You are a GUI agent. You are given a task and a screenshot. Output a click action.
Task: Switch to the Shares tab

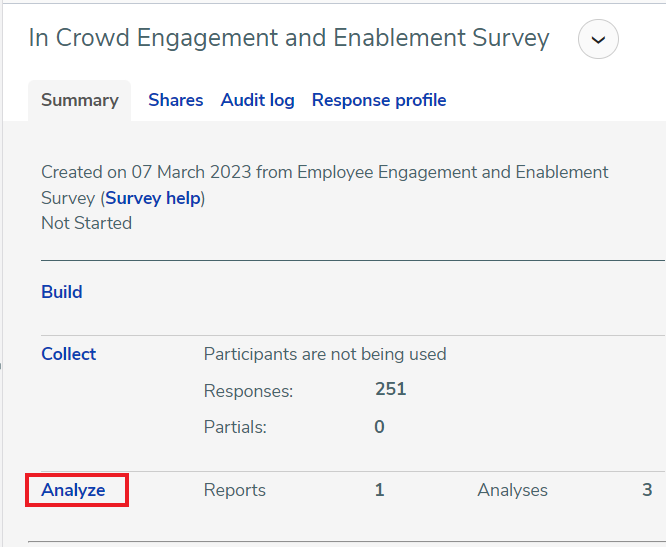click(175, 100)
